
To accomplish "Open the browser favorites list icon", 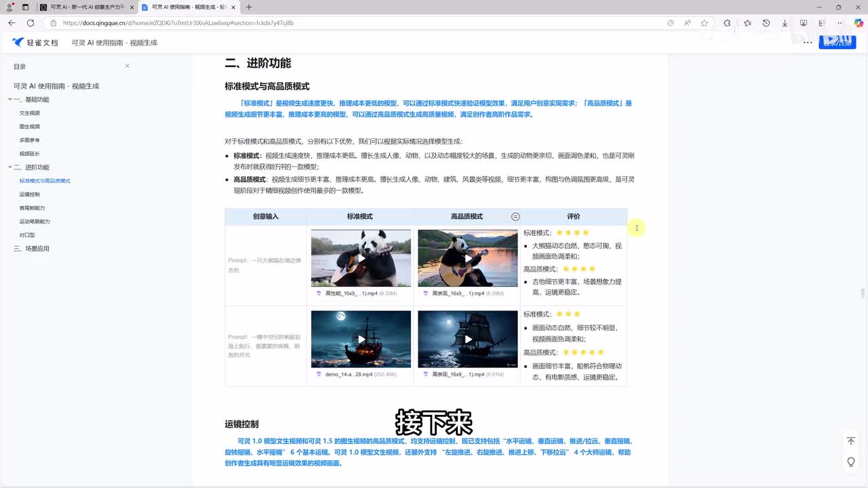I will click(x=747, y=22).
